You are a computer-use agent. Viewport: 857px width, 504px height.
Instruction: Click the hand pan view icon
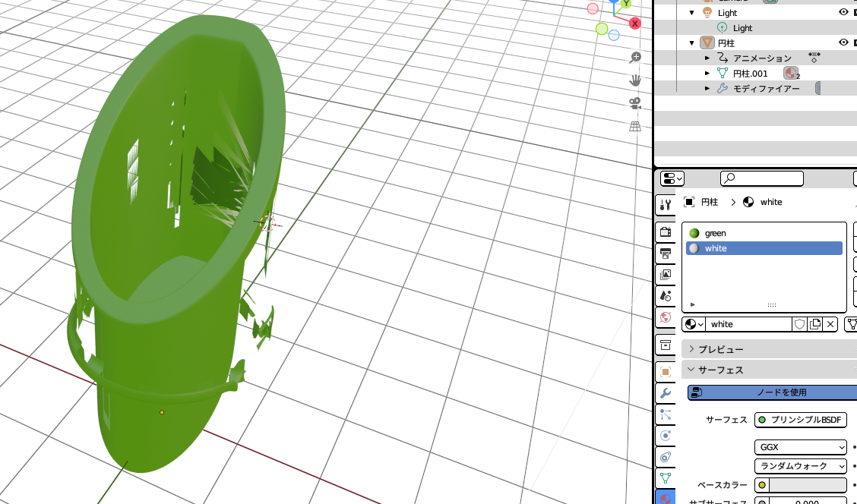click(x=634, y=80)
